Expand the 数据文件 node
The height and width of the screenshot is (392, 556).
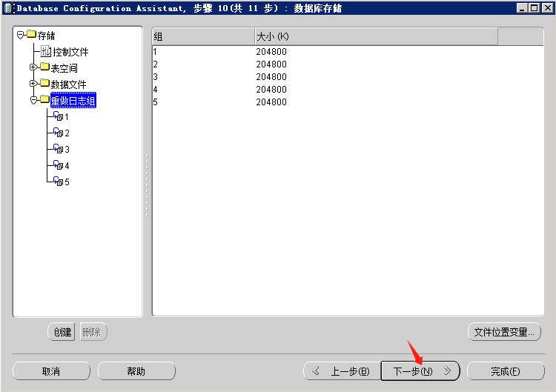tap(33, 83)
